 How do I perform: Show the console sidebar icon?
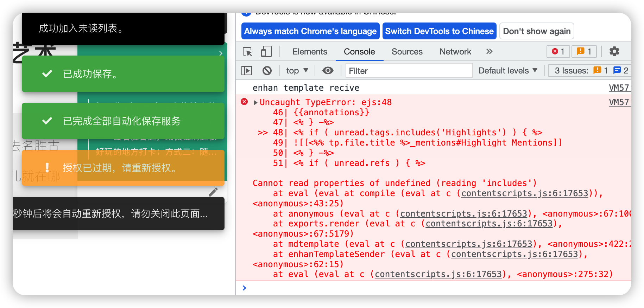pos(247,71)
